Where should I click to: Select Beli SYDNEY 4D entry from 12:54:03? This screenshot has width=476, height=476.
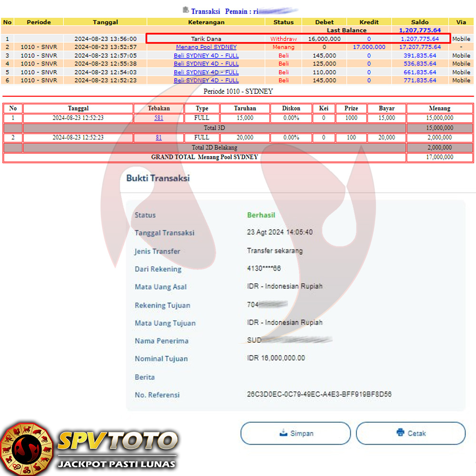(x=206, y=72)
